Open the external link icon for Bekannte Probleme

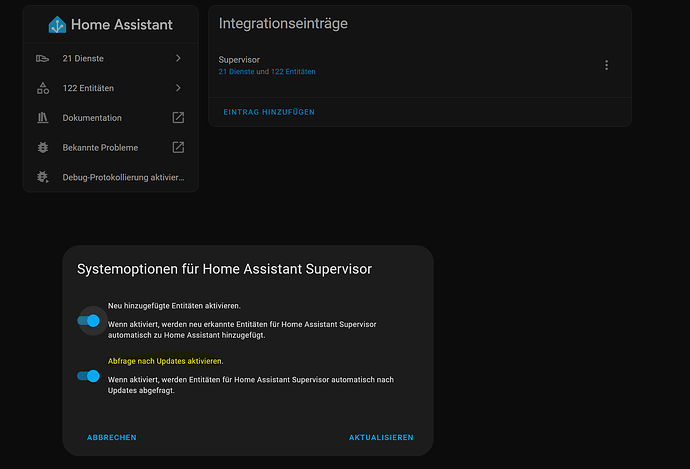click(178, 147)
